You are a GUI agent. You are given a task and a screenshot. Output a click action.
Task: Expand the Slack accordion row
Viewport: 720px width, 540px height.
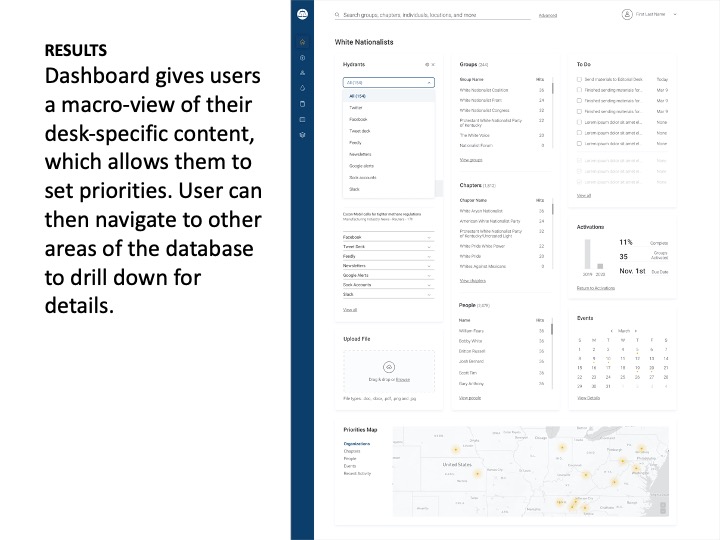click(388, 294)
